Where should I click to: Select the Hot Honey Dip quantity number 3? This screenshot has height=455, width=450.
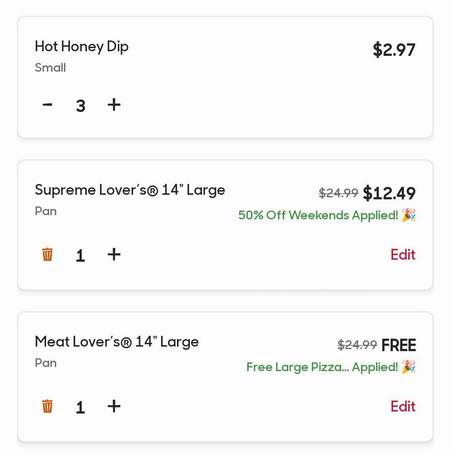click(81, 106)
